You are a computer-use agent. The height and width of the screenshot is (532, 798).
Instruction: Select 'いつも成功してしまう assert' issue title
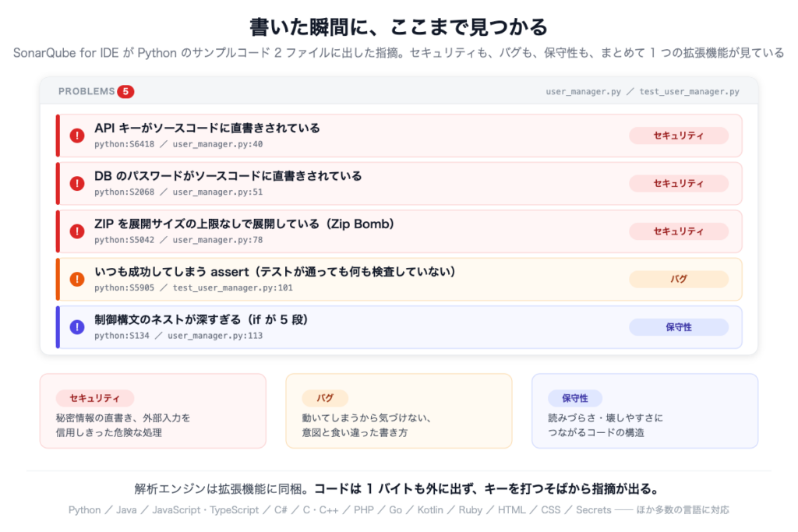pos(171,272)
